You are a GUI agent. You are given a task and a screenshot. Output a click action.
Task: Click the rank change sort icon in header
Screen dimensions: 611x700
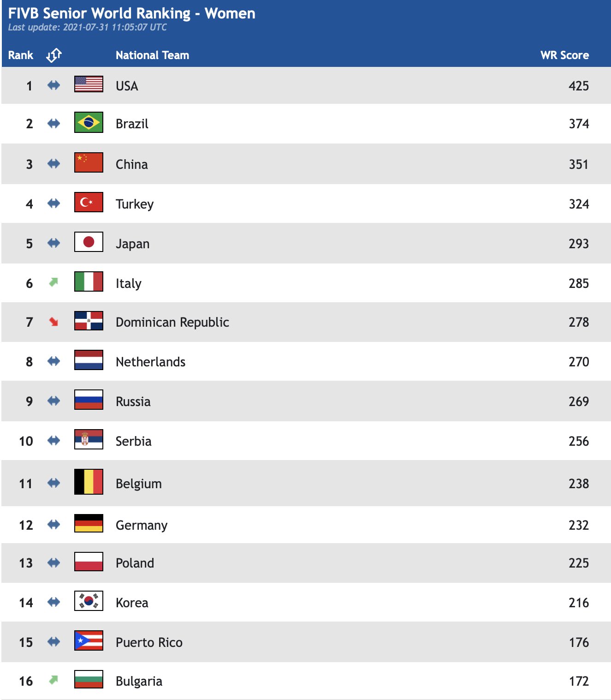[54, 55]
